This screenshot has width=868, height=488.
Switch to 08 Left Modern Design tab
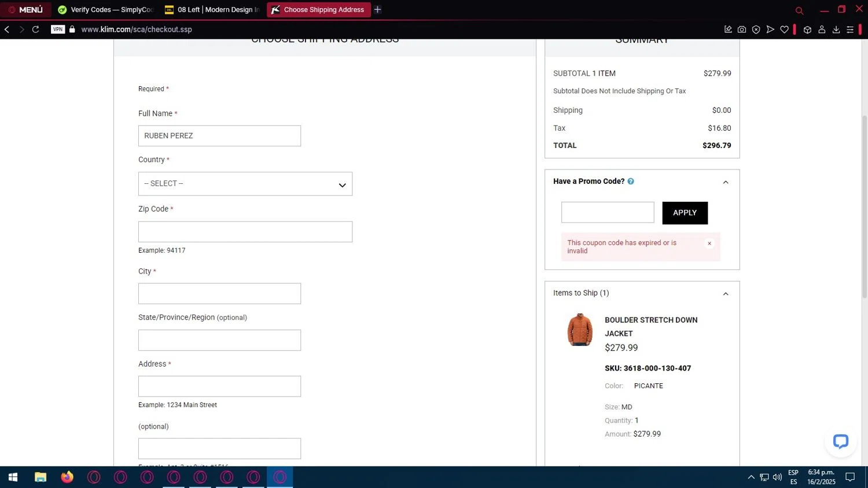point(212,10)
